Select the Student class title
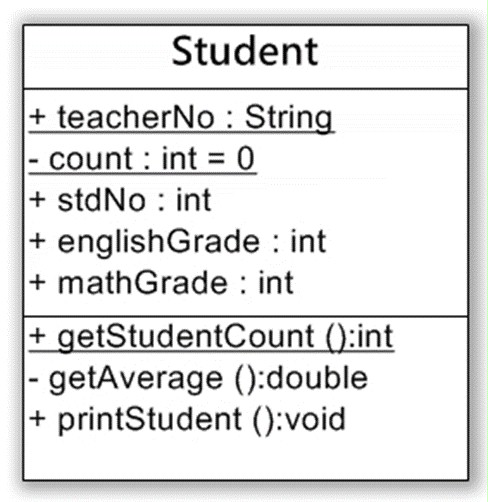 (x=245, y=51)
